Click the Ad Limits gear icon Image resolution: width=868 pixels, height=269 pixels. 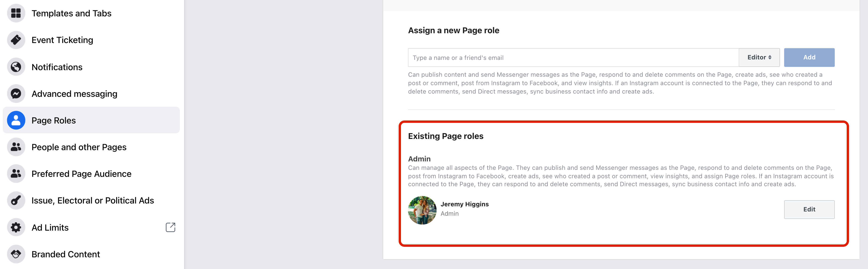tap(16, 227)
